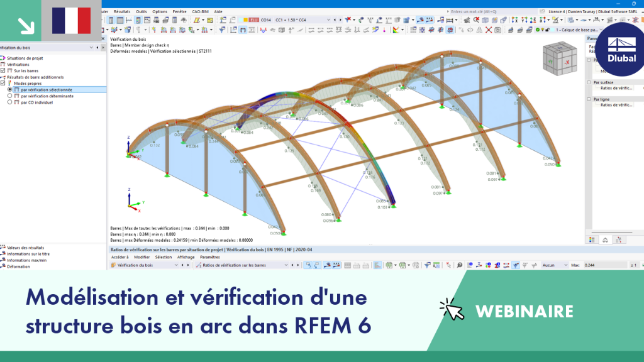Open the 'Modifier' table menu
Image resolution: width=644 pixels, height=362 pixels.
coord(142,257)
